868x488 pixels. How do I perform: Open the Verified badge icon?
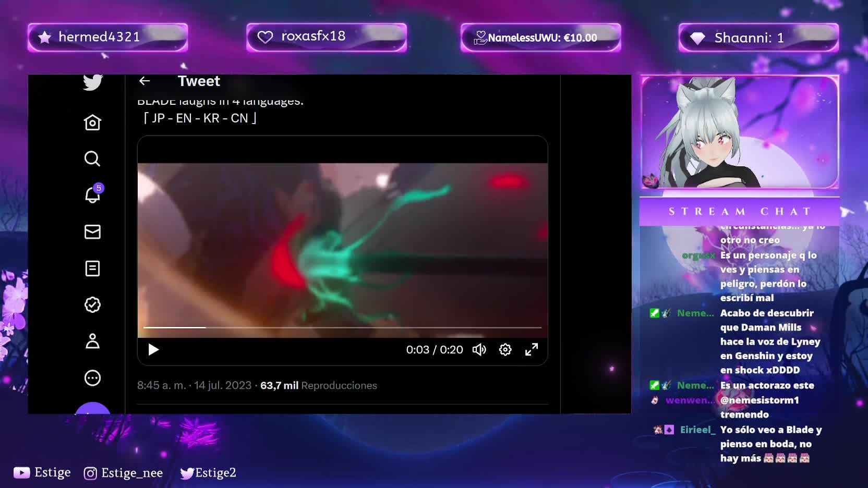pos(92,304)
